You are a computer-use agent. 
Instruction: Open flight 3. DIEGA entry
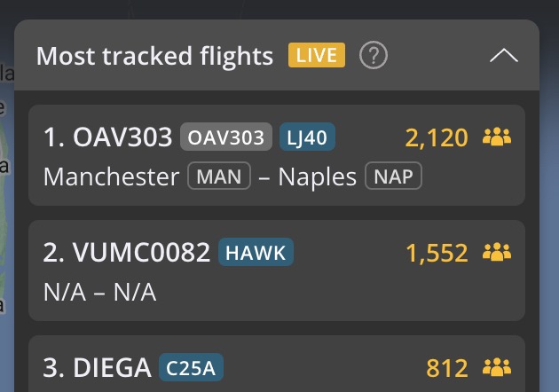[x=98, y=367]
